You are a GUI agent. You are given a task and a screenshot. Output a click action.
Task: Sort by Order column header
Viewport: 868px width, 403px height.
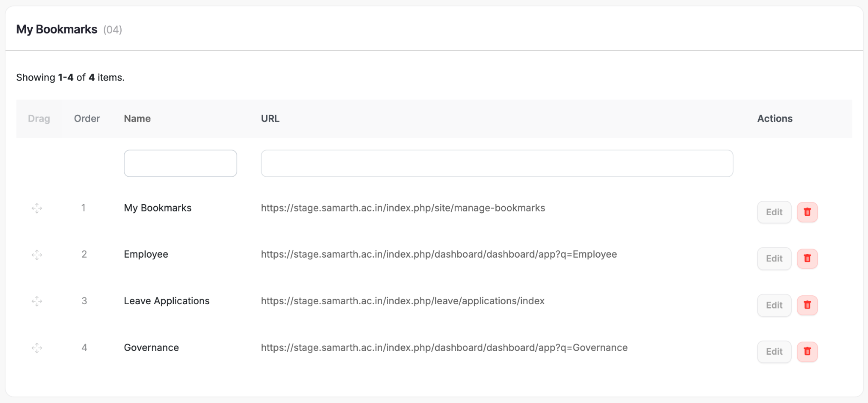(x=87, y=119)
